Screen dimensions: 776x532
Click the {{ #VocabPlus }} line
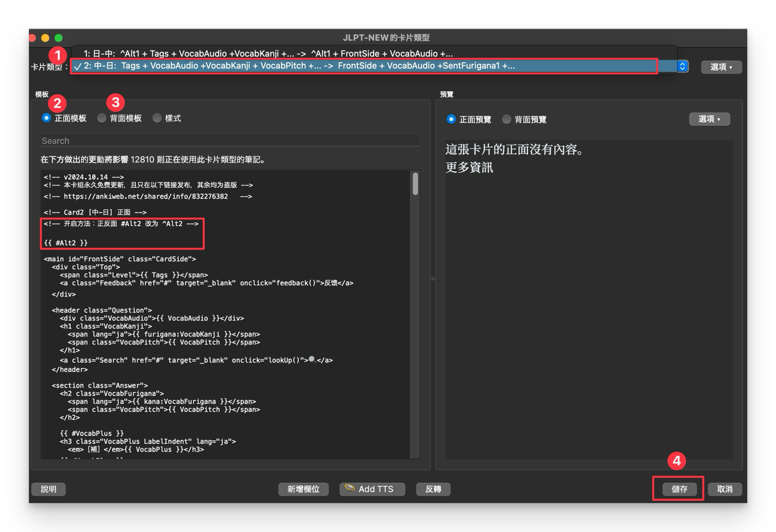92,433
